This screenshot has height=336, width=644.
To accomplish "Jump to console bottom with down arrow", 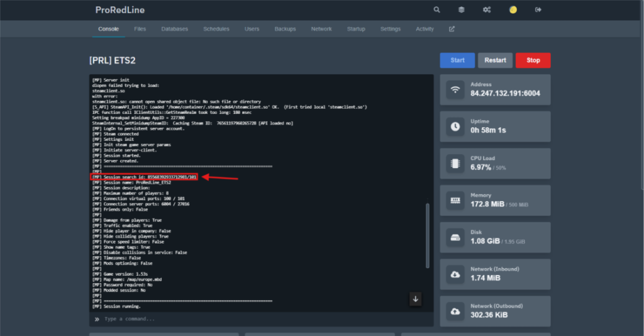I will tap(415, 299).
